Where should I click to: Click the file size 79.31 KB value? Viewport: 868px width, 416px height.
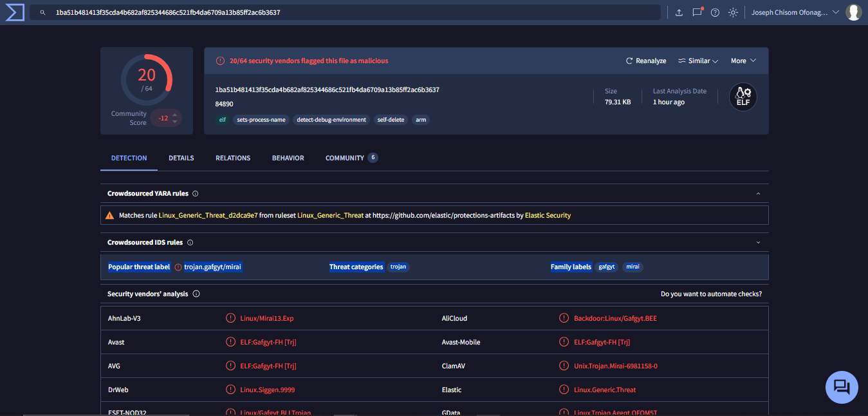pos(618,102)
